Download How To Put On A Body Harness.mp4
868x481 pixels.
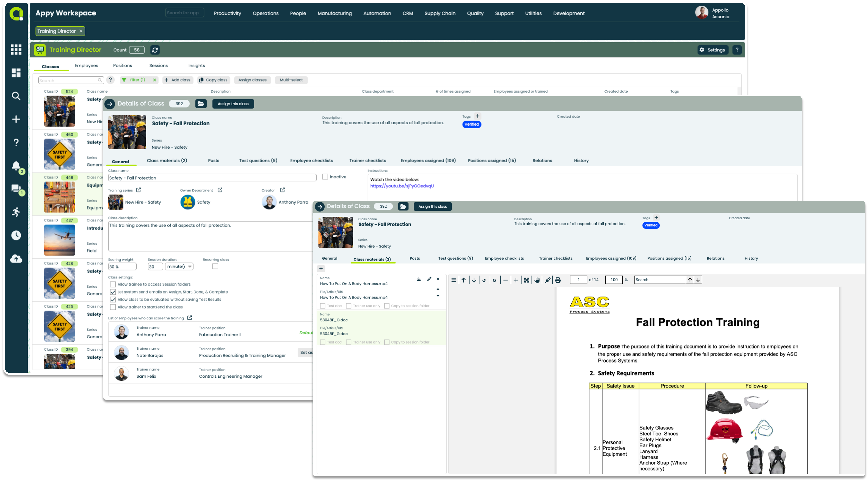tap(419, 279)
